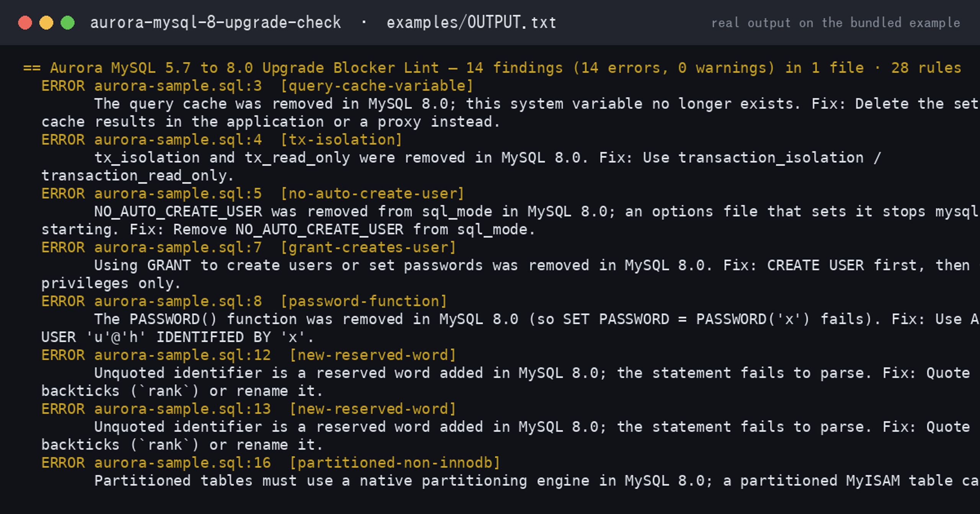Click the [grant-creates-user] rule tag
Image resolution: width=980 pixels, height=514 pixels.
(368, 248)
